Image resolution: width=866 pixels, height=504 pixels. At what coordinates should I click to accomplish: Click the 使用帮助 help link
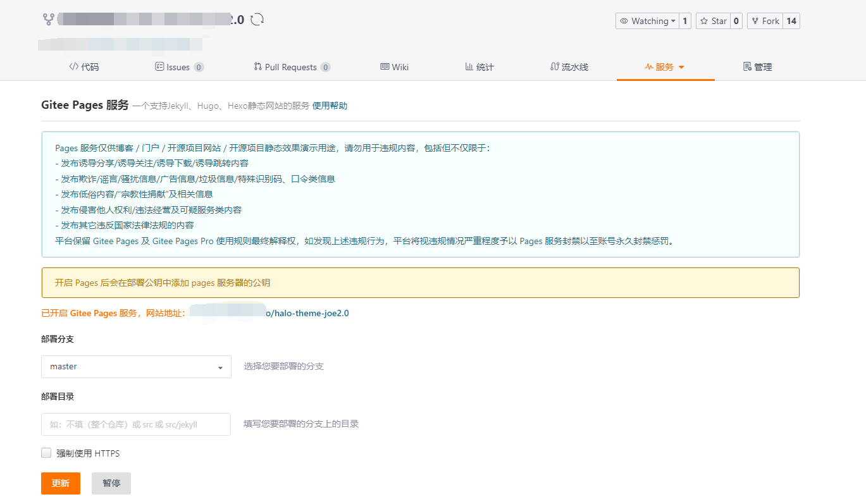click(330, 106)
